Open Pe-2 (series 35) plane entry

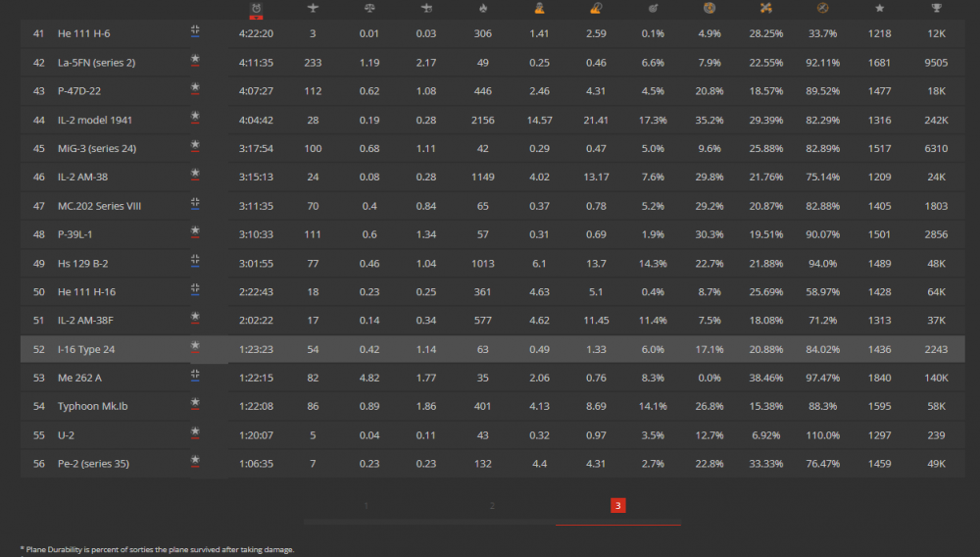pyautogui.click(x=93, y=464)
